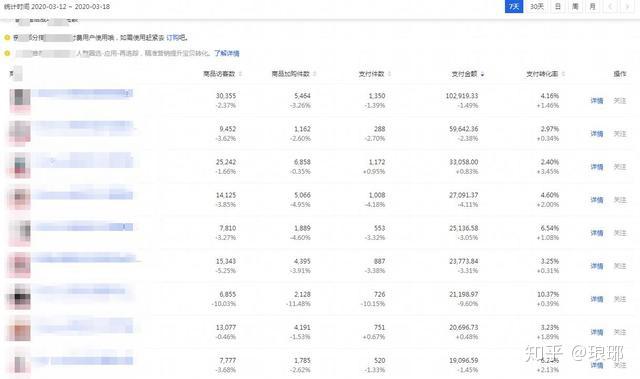The width and height of the screenshot is (640, 379).
Task: Switch to the 30天 time range tab
Action: [x=537, y=7]
